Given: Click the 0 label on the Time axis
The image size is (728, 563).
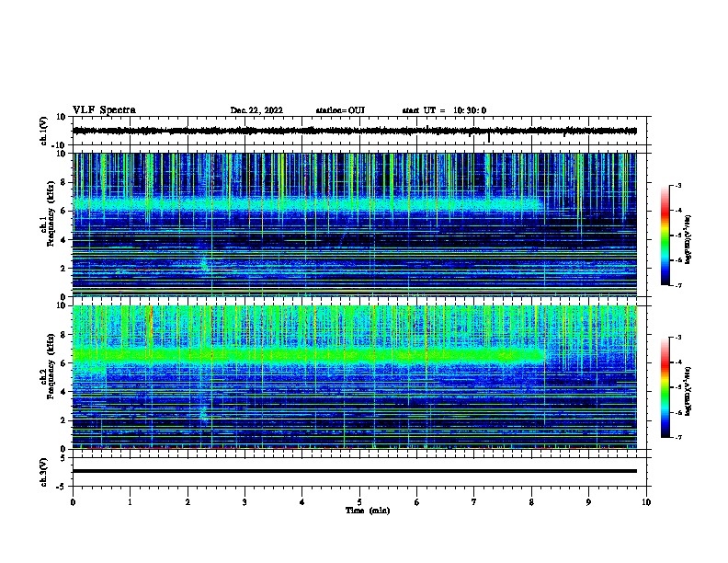Looking at the screenshot, I should (x=73, y=502).
